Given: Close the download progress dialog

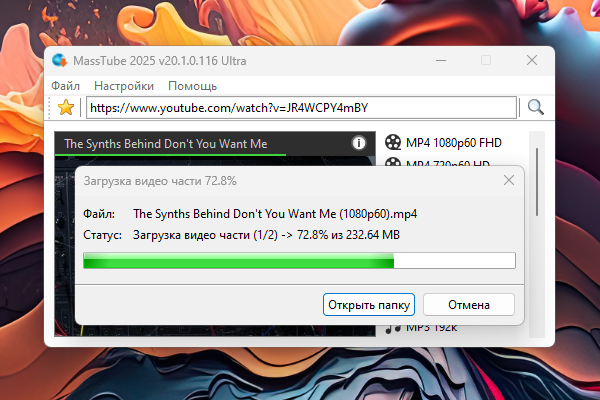Looking at the screenshot, I should tap(509, 180).
